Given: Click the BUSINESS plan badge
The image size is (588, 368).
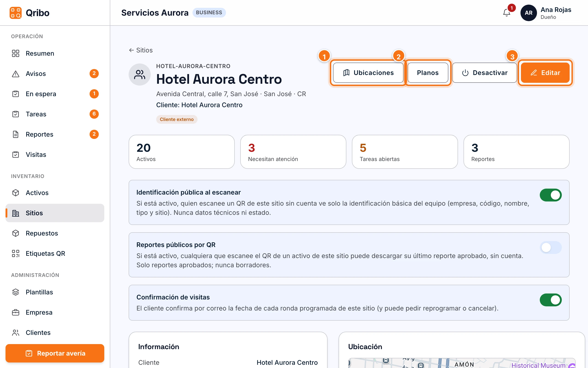Looking at the screenshot, I should (x=209, y=12).
